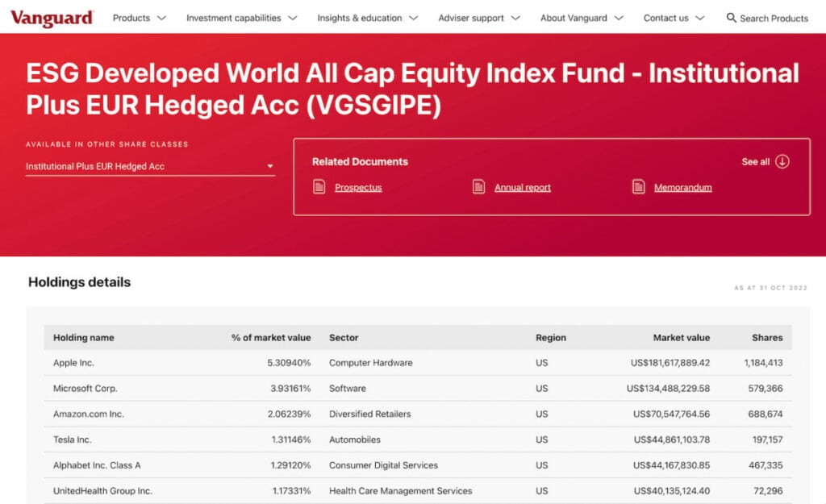This screenshot has height=504, width=826.
Task: Click the Software sector cell
Action: pyautogui.click(x=348, y=389)
